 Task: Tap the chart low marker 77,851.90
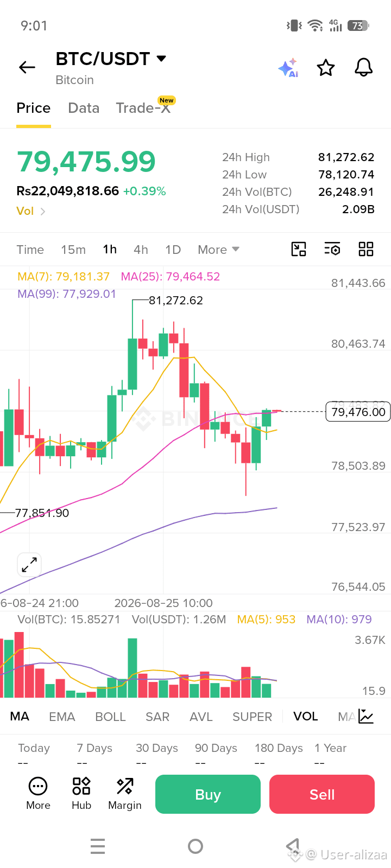click(x=42, y=513)
